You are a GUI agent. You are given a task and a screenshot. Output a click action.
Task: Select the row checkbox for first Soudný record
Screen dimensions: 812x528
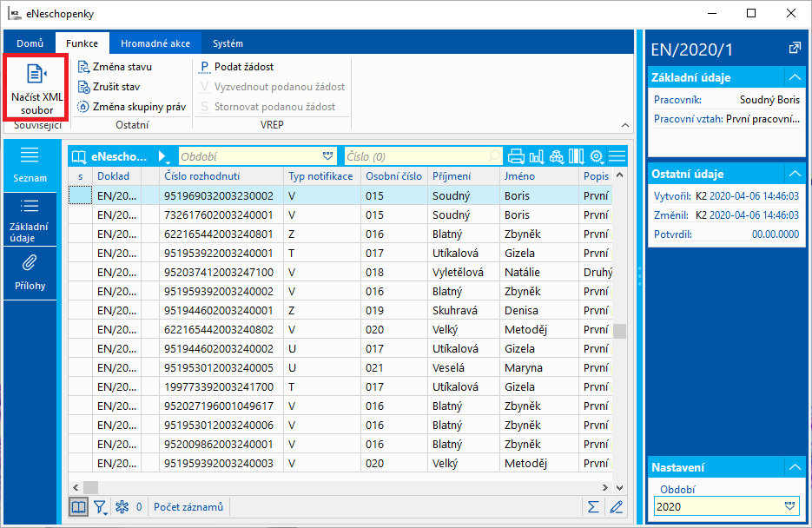coord(81,196)
